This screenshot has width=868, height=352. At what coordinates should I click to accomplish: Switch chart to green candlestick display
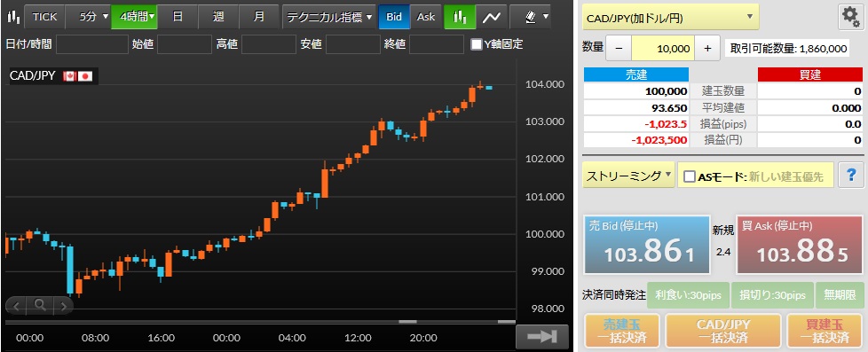(460, 17)
